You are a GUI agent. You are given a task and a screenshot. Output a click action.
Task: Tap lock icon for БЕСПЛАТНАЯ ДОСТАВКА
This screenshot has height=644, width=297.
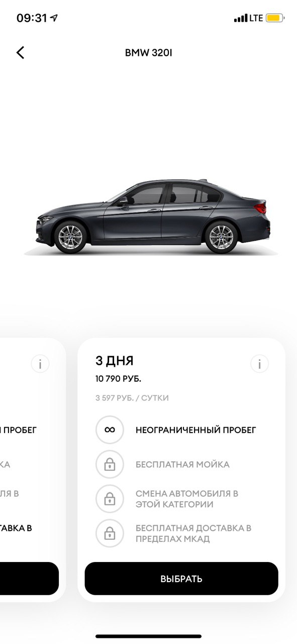[x=110, y=533]
